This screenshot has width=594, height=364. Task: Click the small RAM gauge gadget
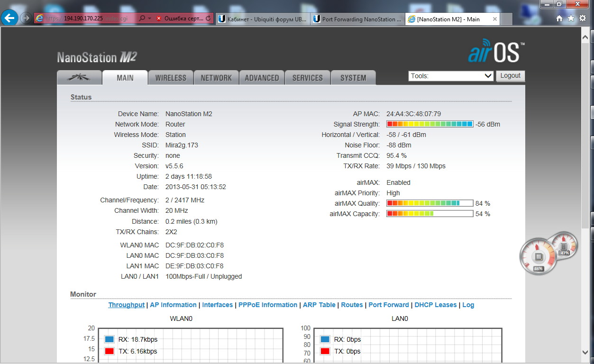tap(564, 246)
